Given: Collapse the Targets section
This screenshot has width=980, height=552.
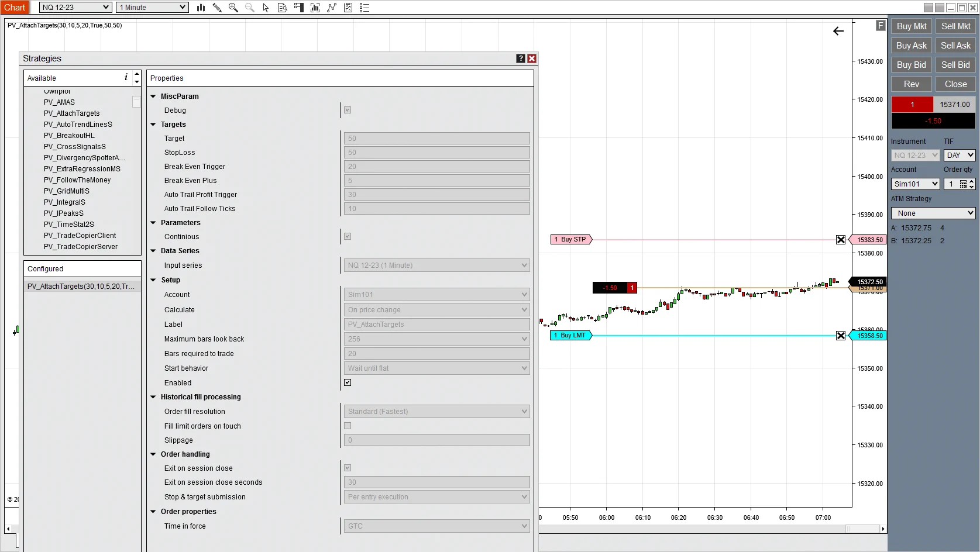Looking at the screenshot, I should (153, 125).
